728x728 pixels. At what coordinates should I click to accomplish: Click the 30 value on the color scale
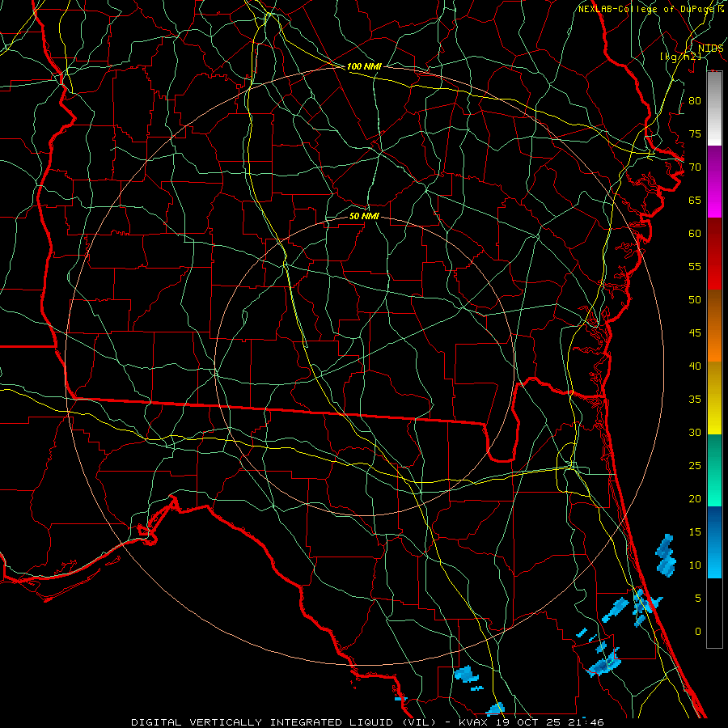coord(695,432)
